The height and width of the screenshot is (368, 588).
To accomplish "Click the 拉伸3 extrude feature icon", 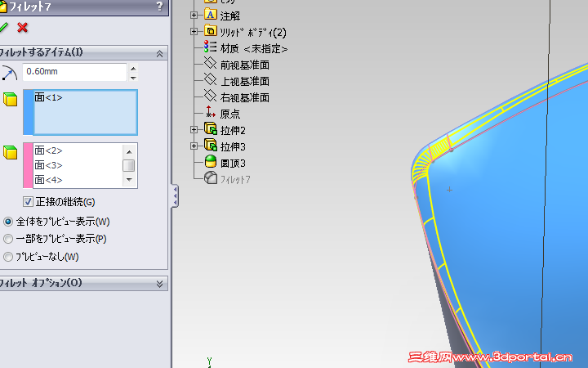I will pos(211,145).
